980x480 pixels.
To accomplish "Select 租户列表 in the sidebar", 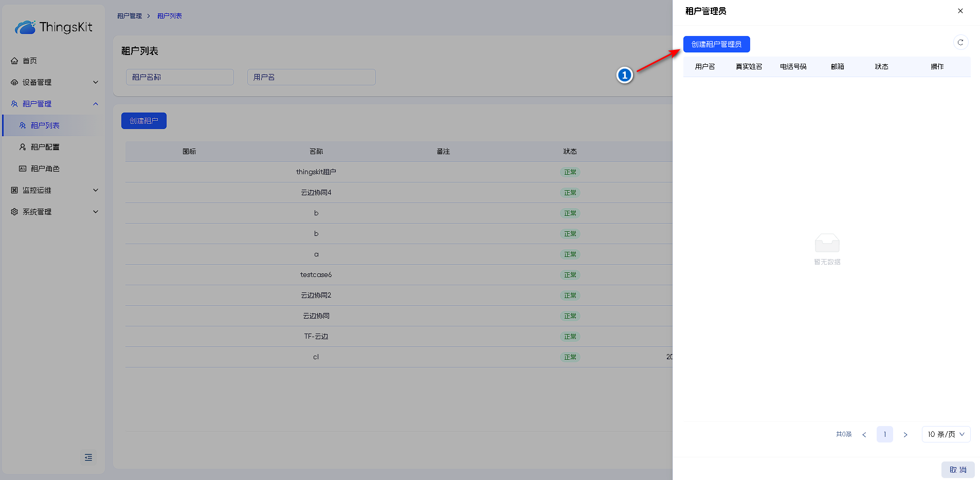I will tap(45, 125).
